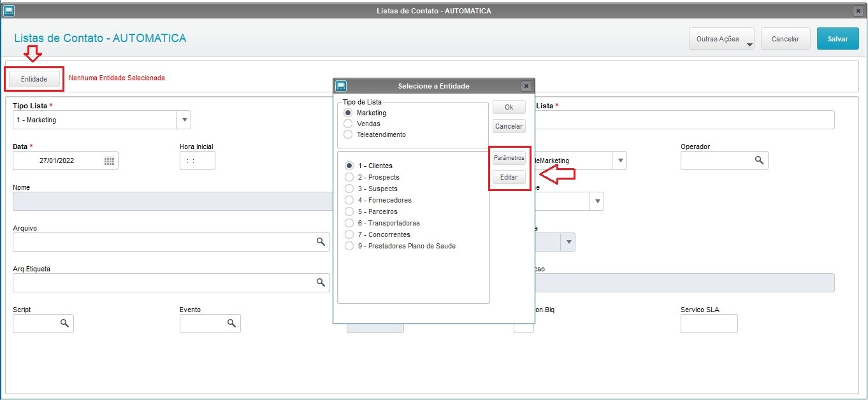This screenshot has width=868, height=400.
Task: Click the main window icon in title bar
Action: click(9, 11)
